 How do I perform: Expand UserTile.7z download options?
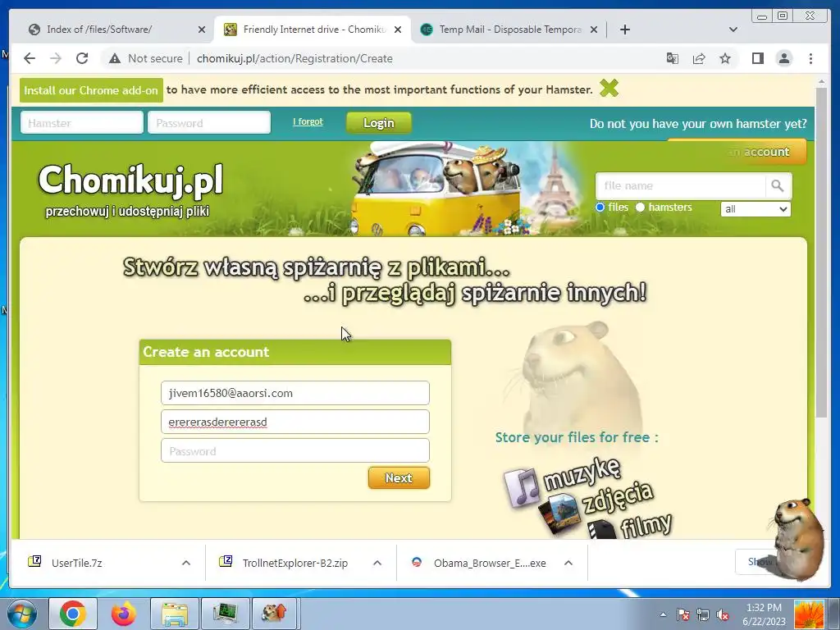[186, 563]
